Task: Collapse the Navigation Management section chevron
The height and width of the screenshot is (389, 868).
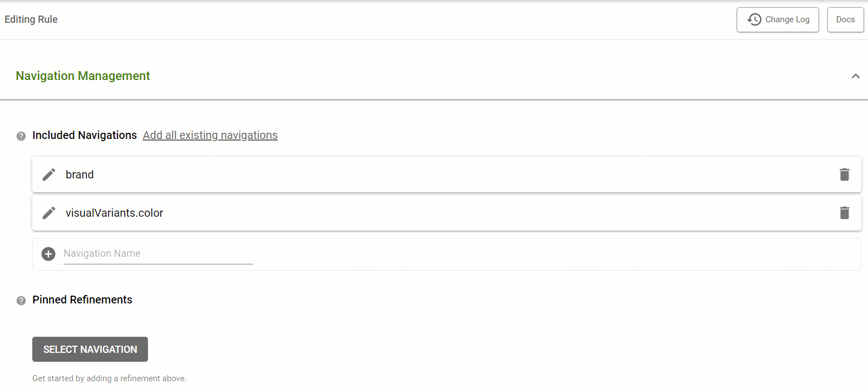Action: 856,76
